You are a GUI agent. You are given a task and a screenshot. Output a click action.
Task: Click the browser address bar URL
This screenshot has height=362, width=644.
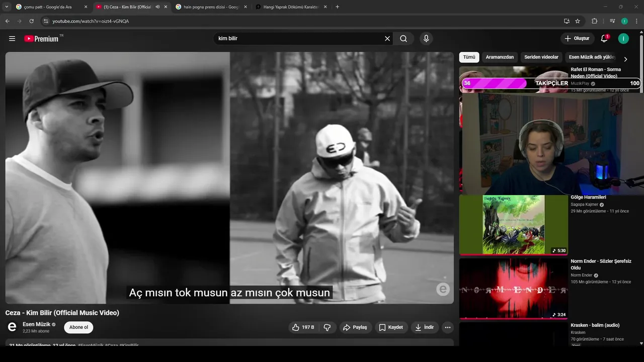click(x=91, y=21)
